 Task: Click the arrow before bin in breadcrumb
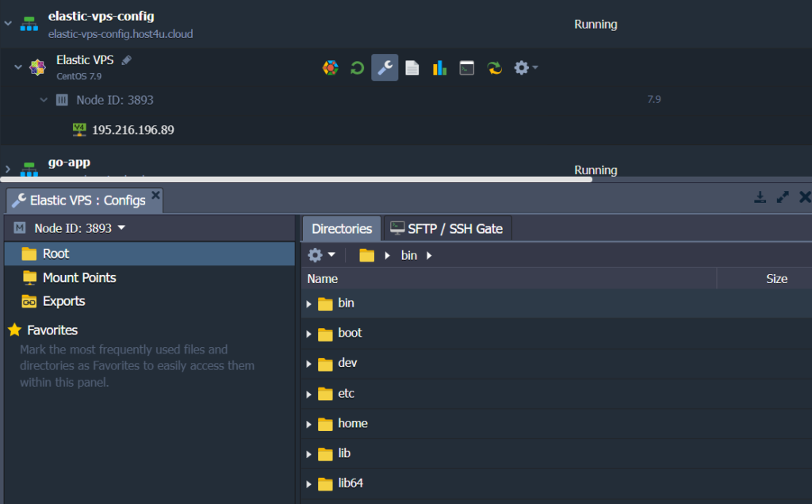[x=387, y=256]
